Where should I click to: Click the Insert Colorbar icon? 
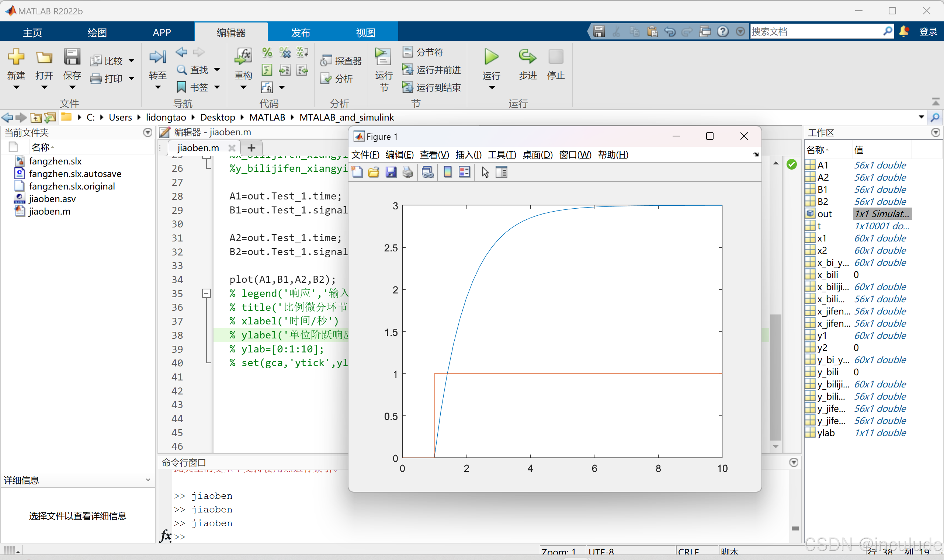coord(448,173)
